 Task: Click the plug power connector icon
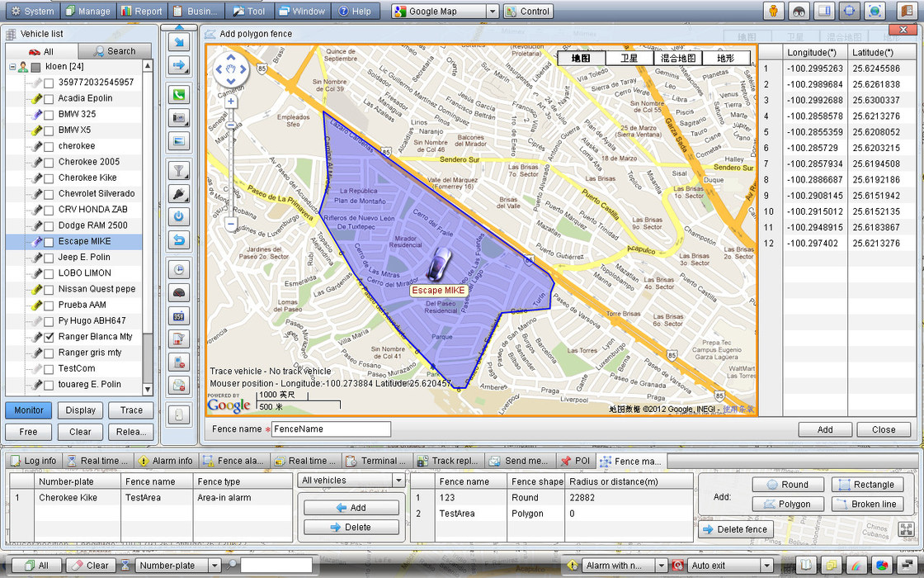[x=179, y=194]
